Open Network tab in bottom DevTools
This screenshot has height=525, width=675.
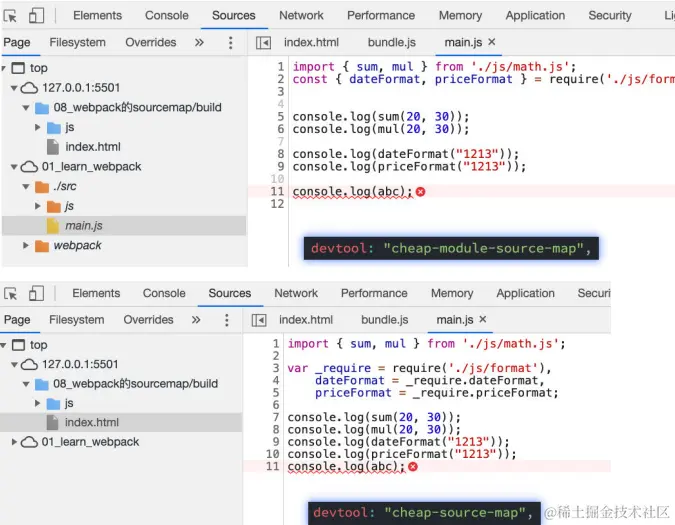[x=296, y=293]
